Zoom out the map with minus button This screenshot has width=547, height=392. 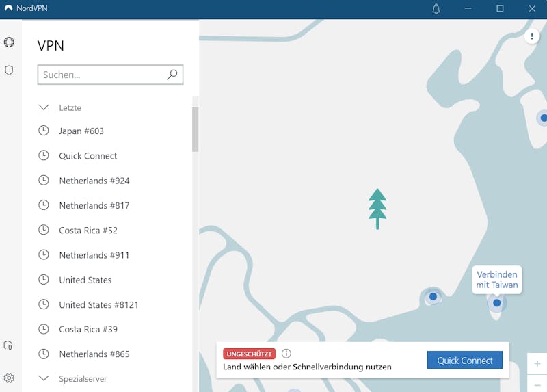coord(537,384)
